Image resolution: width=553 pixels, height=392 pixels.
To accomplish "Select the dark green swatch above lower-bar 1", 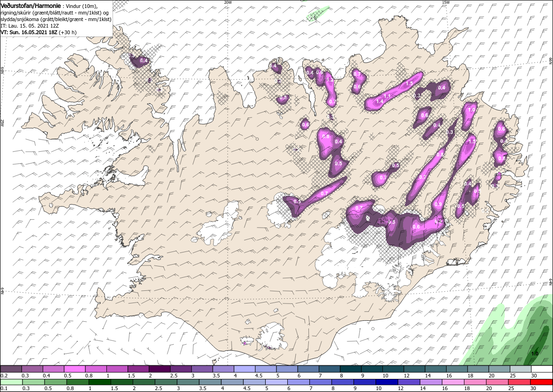I will pos(99,383).
